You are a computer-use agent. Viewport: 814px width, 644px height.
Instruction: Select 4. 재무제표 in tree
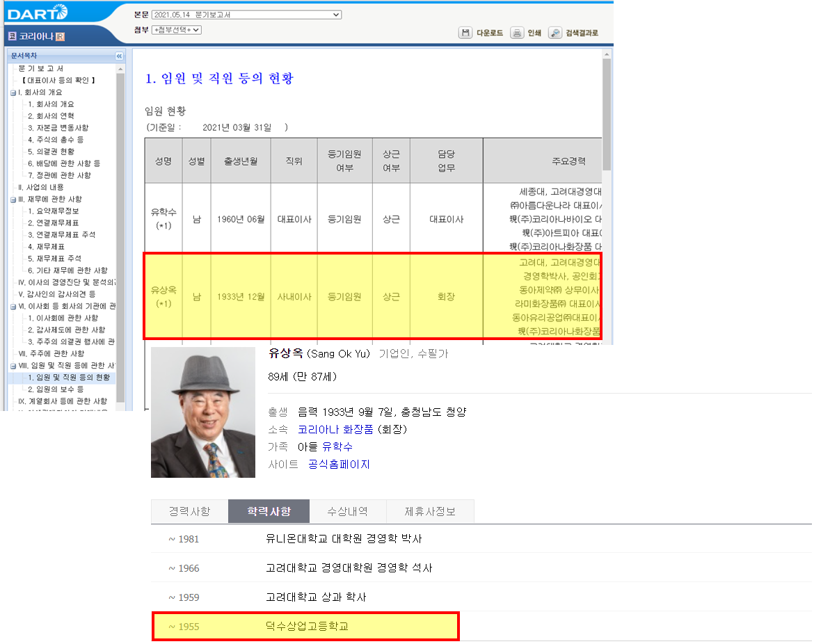(46, 247)
